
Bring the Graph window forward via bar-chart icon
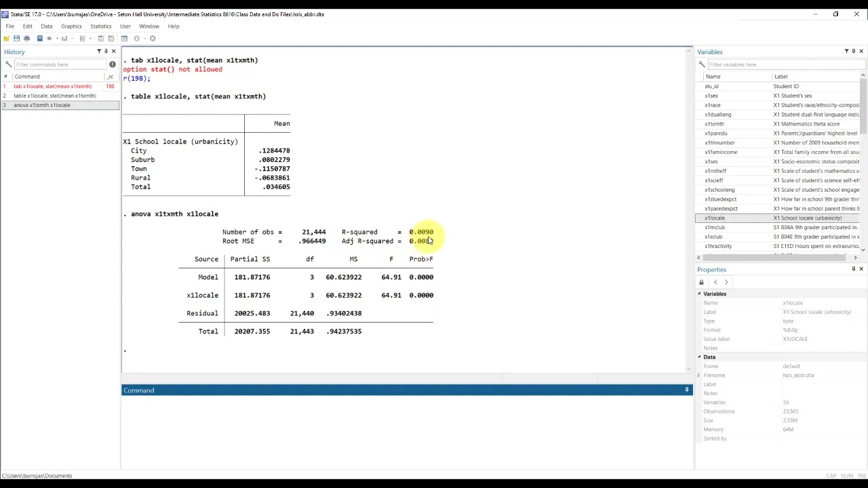(64, 38)
